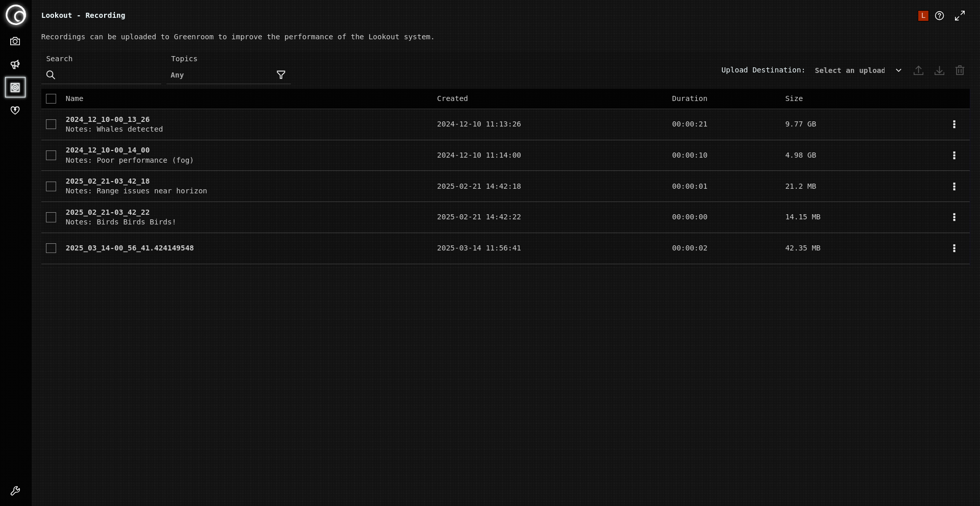980x506 pixels.
Task: Delete recordings using the trash icon
Action: (x=960, y=70)
